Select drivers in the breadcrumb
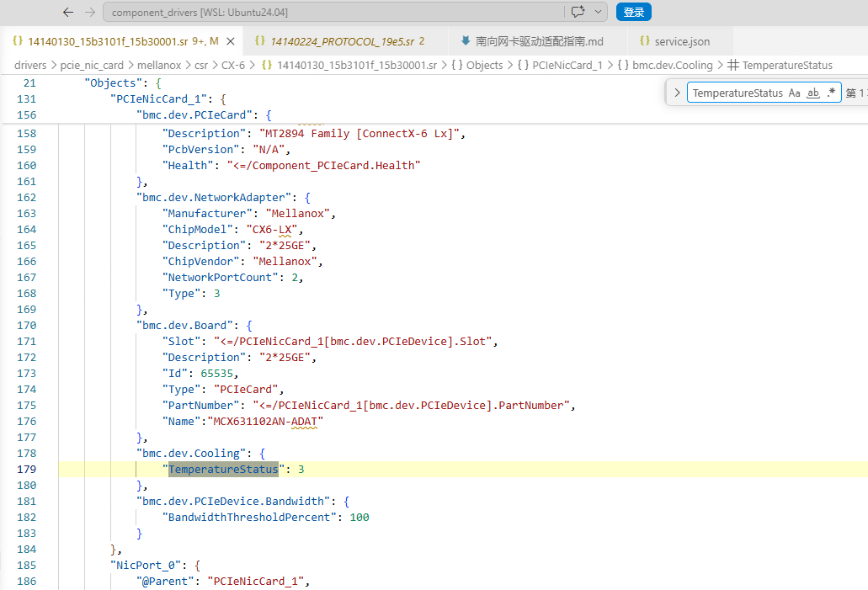 30,66
